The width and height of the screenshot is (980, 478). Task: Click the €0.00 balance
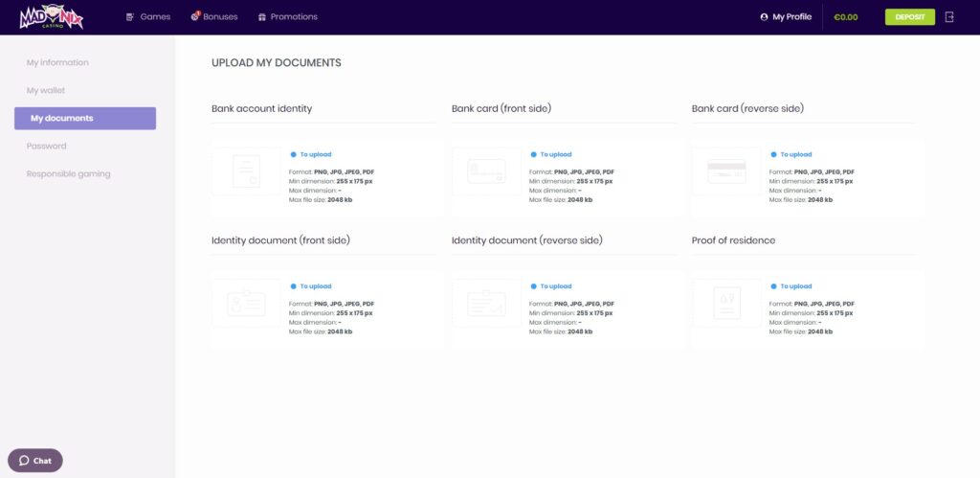[846, 17]
